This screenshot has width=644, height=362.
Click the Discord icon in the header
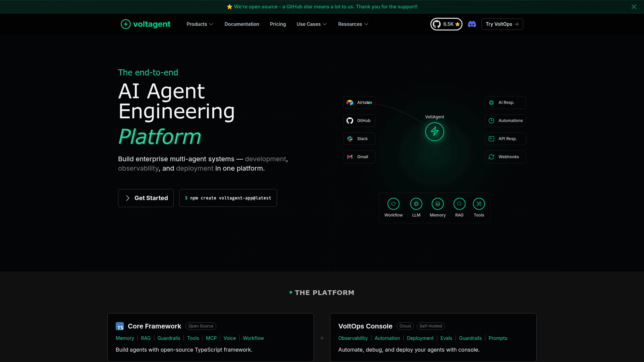(472, 24)
